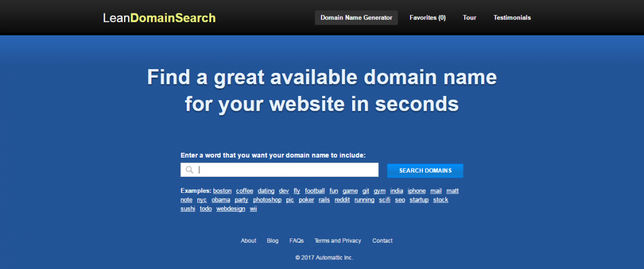Select the dating example link
The width and height of the screenshot is (644, 269).
click(266, 191)
